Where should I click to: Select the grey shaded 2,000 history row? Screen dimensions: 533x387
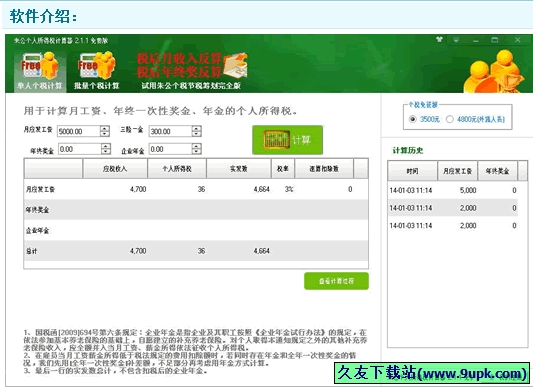453,208
